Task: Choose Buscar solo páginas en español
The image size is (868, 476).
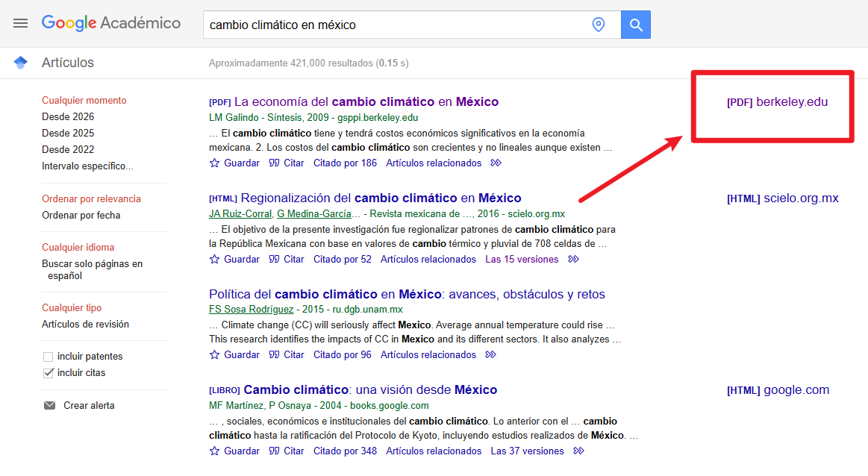Action: tap(93, 269)
